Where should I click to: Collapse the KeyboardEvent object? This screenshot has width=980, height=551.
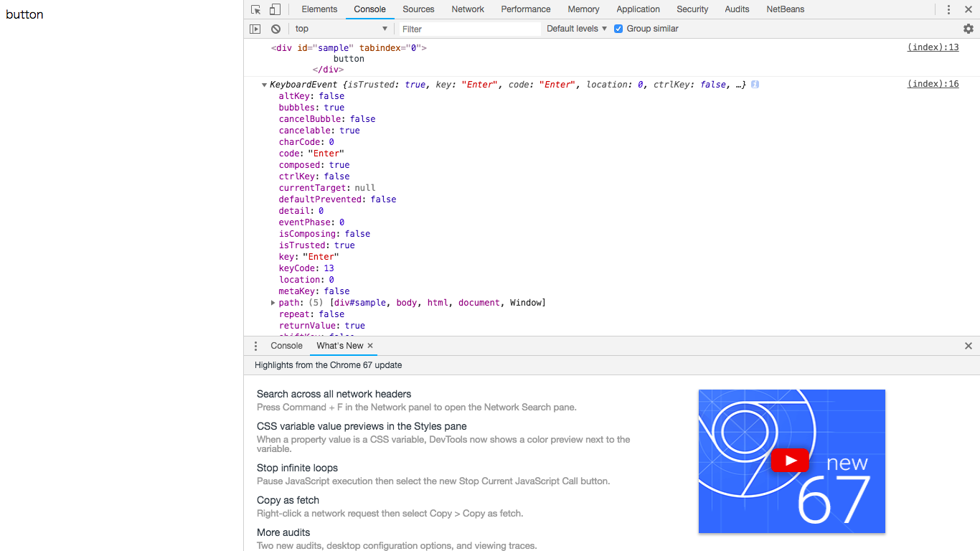pos(265,85)
